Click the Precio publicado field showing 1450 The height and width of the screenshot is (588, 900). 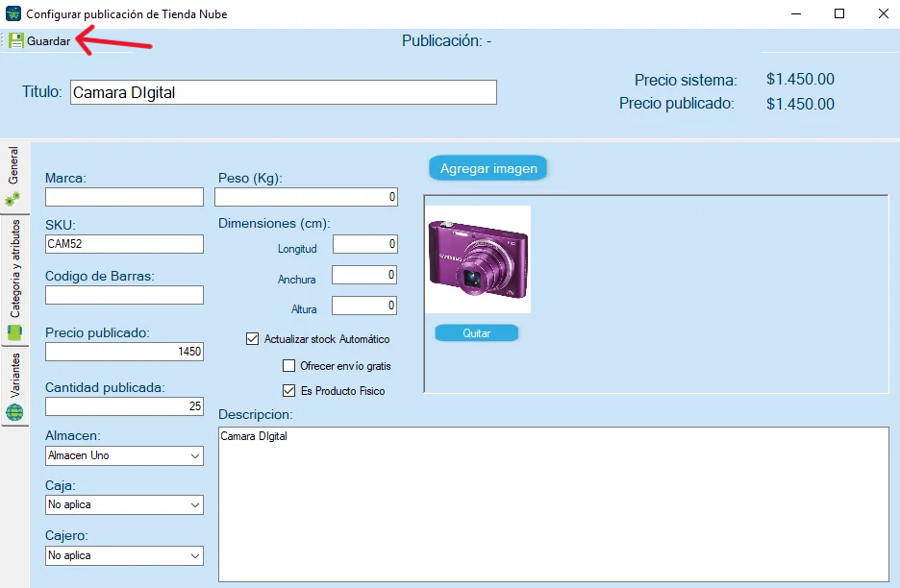click(125, 352)
